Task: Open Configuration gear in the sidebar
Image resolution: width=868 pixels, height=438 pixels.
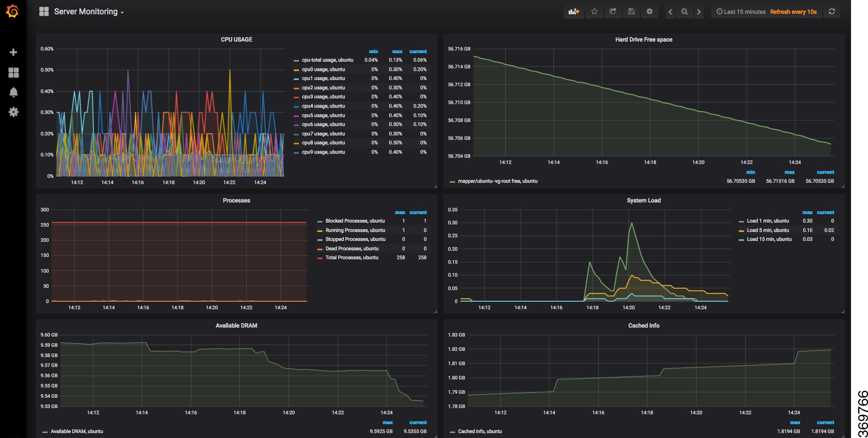Action: 13,112
